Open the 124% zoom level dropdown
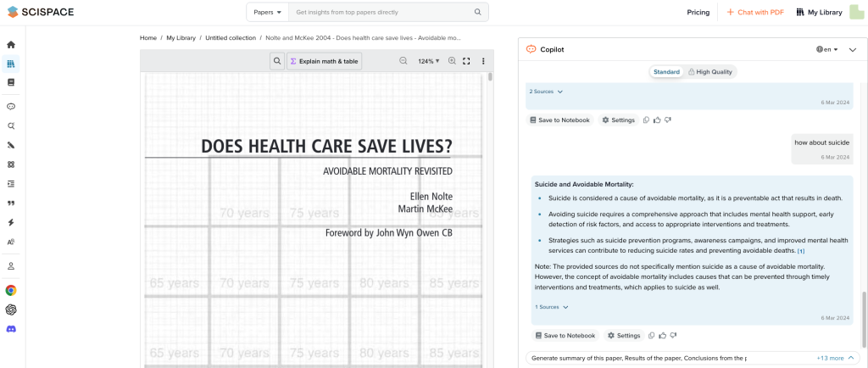 coord(428,61)
